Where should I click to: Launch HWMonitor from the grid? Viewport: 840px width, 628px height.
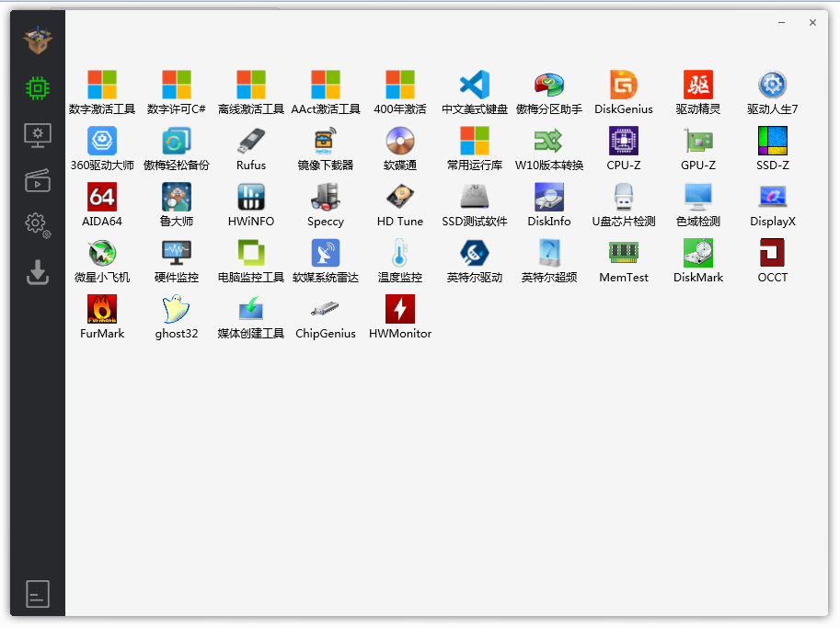click(399, 310)
